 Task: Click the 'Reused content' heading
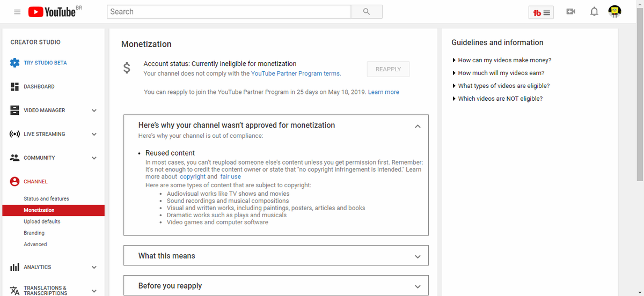coord(170,153)
